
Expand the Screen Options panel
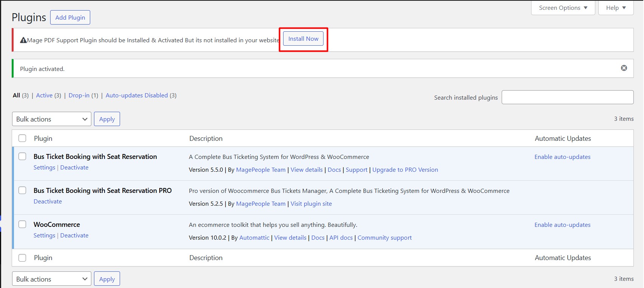(563, 8)
